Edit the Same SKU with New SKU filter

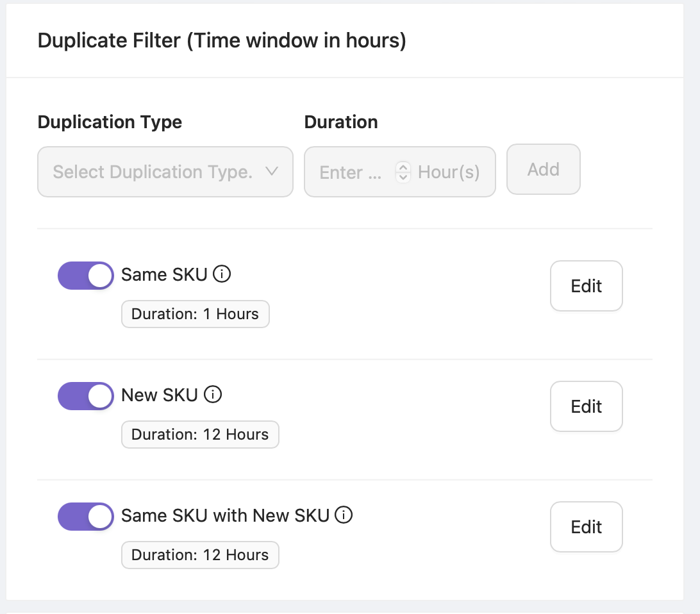click(586, 527)
